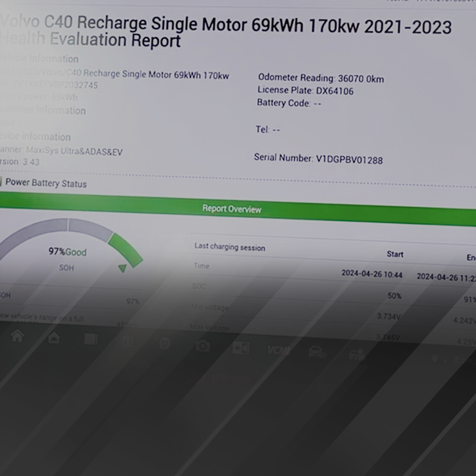Image resolution: width=476 pixels, height=476 pixels.
Task: Select the Power Battery Status heading
Action: pyautogui.click(x=46, y=183)
